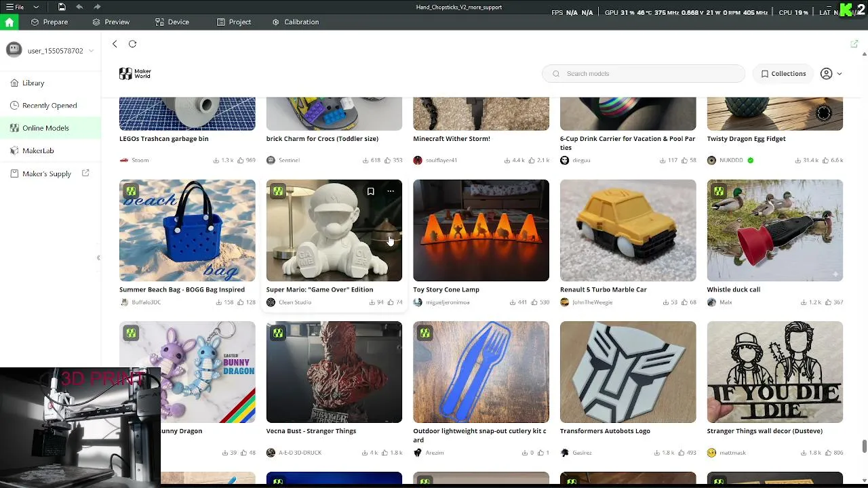Click JohnTheWeegie author avatar
The height and width of the screenshot is (488, 868).
click(x=564, y=302)
